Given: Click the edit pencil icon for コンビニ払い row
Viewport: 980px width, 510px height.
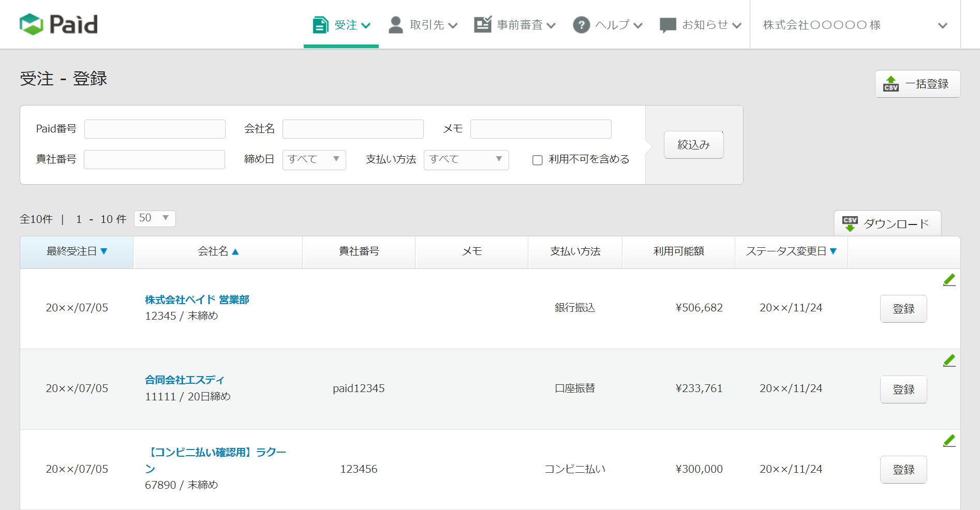Looking at the screenshot, I should pos(949,441).
